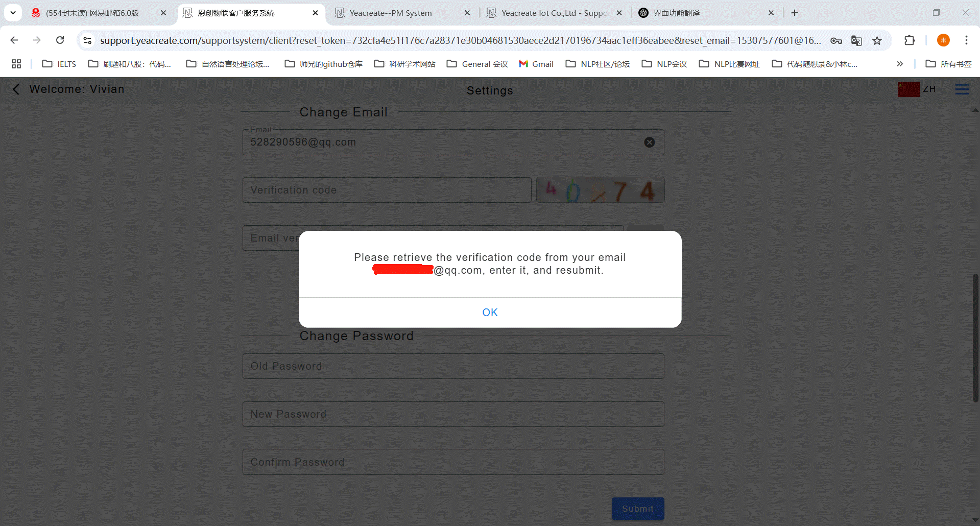Switch to the Yeacreate--PM System tab
The image size is (980, 526).
coord(391,13)
